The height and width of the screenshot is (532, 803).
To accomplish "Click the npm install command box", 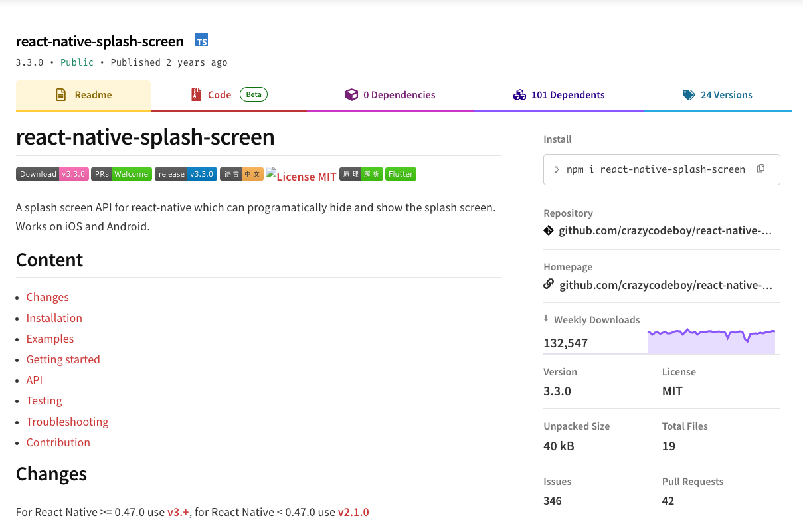I will click(662, 169).
